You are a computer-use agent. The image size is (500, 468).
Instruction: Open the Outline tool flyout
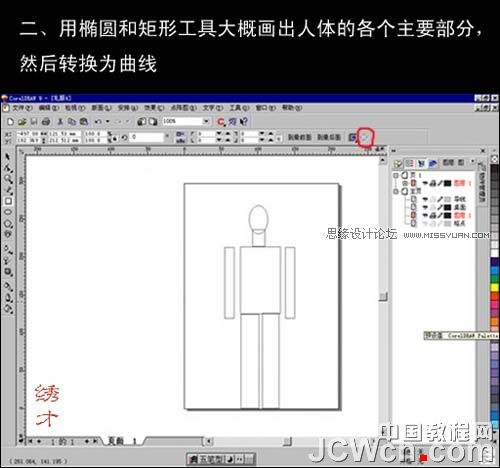tap(8, 297)
